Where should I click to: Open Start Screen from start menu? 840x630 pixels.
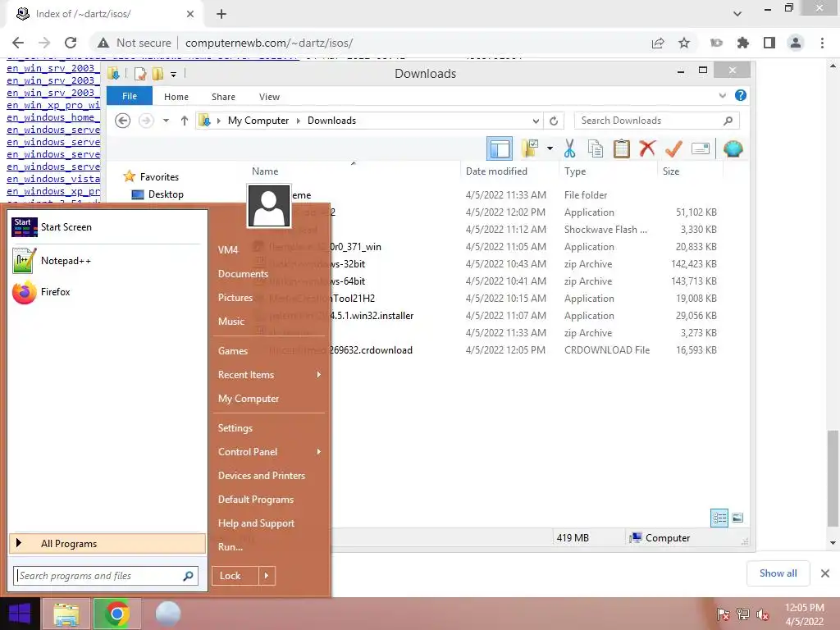107,227
